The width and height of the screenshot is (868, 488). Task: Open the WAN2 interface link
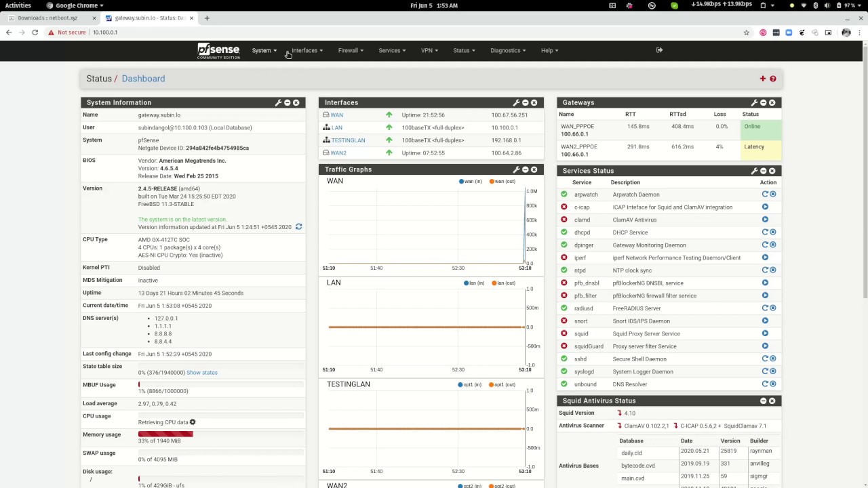pyautogui.click(x=338, y=153)
